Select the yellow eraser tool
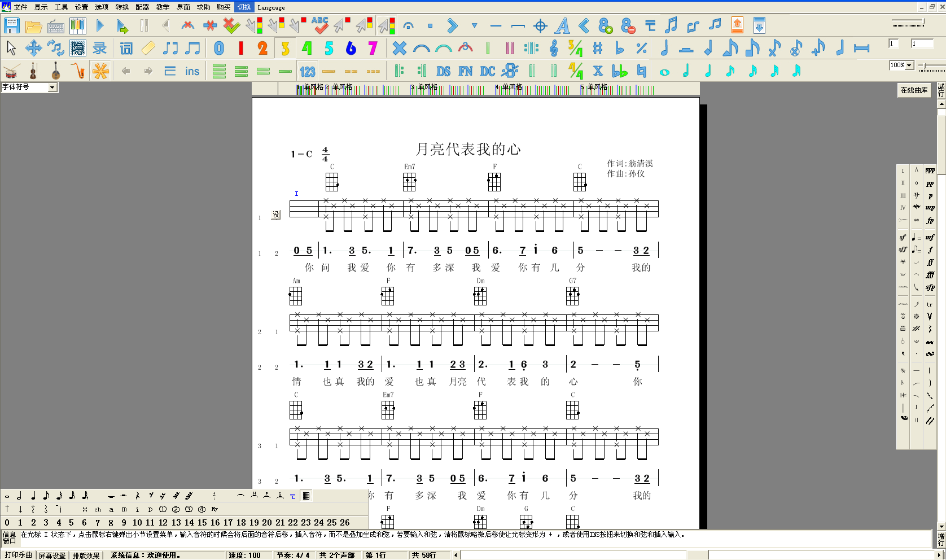The height and width of the screenshot is (560, 946). (x=148, y=49)
